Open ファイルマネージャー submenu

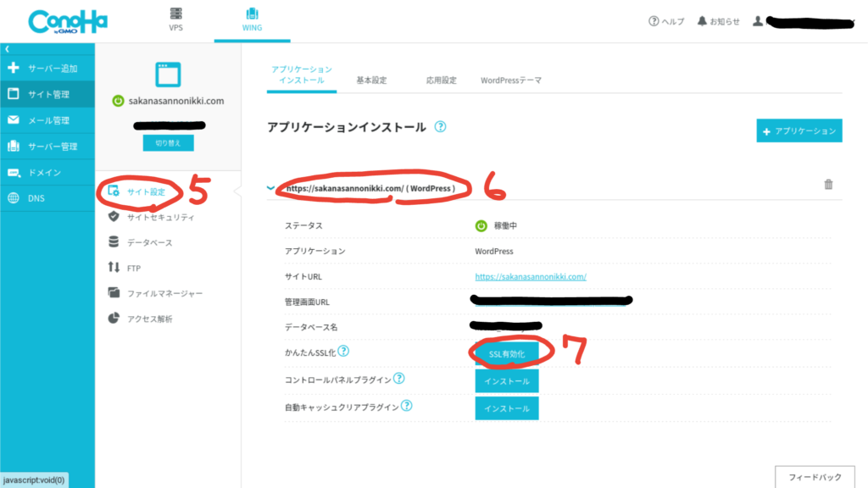tap(164, 293)
